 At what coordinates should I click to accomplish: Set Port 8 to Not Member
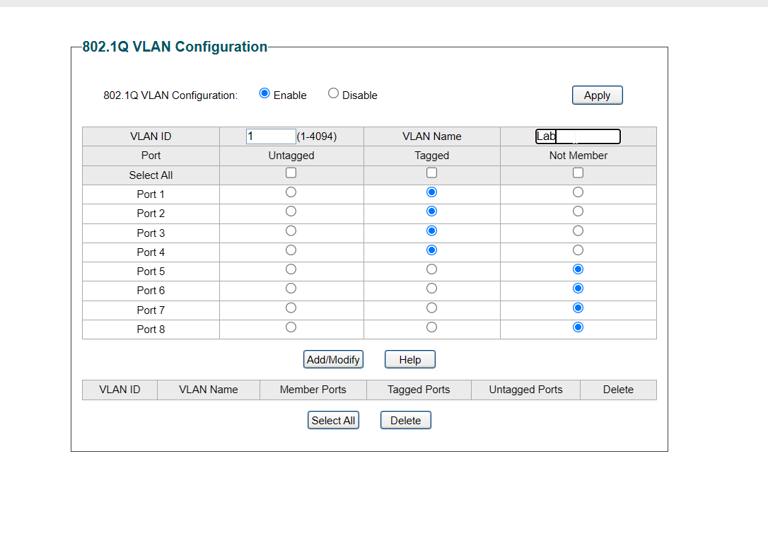(x=578, y=327)
